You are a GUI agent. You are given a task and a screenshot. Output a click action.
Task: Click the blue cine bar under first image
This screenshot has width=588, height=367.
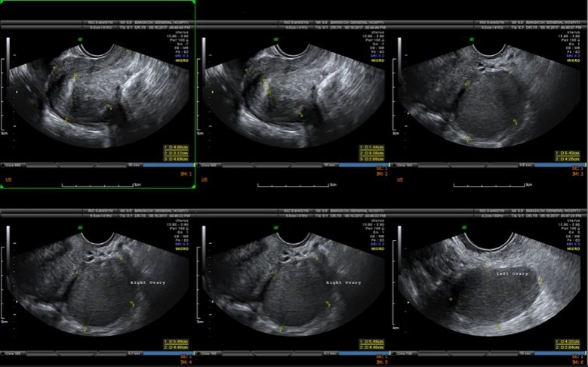(x=168, y=165)
